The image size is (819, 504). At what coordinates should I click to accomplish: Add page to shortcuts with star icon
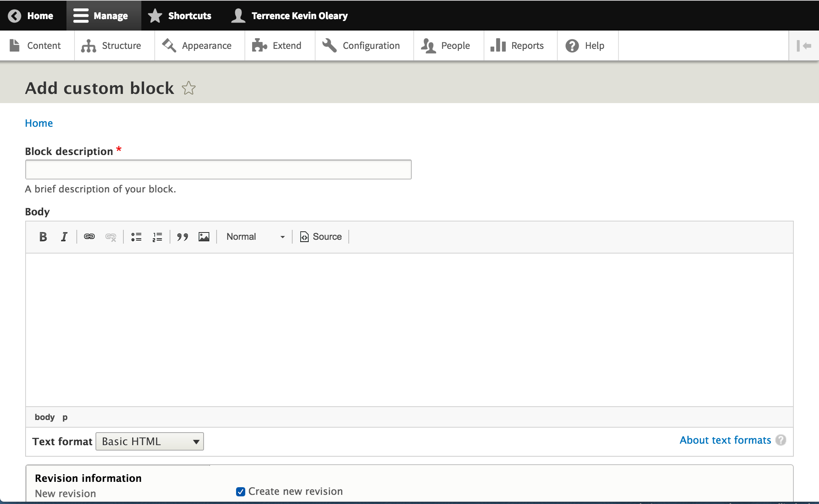189,89
